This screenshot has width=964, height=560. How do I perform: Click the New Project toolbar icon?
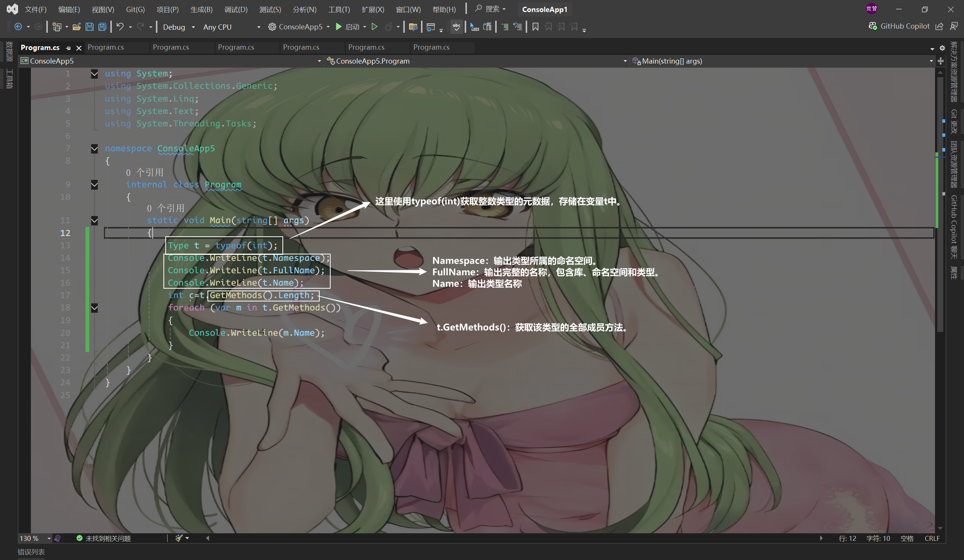57,27
